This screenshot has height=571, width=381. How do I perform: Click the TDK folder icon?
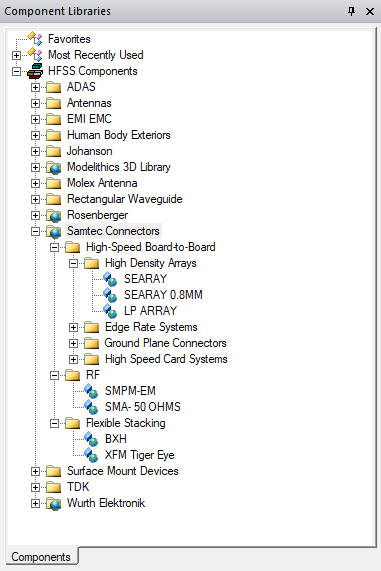54,488
